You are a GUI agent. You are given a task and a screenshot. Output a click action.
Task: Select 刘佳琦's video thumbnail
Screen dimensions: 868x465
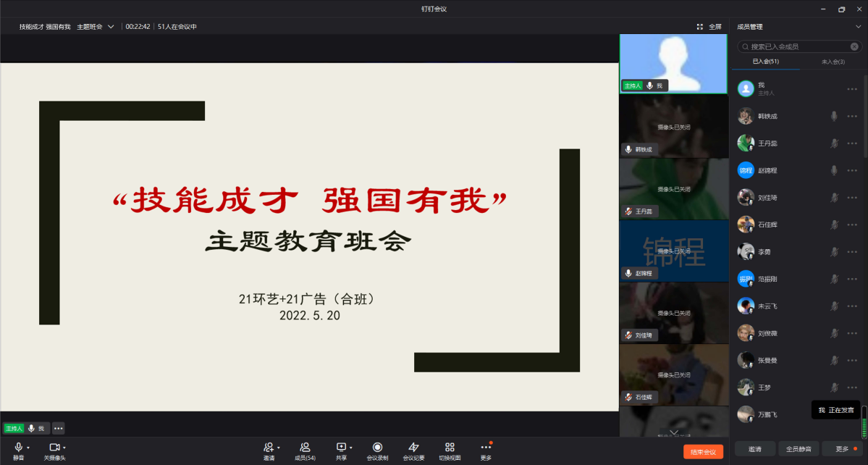coord(673,313)
